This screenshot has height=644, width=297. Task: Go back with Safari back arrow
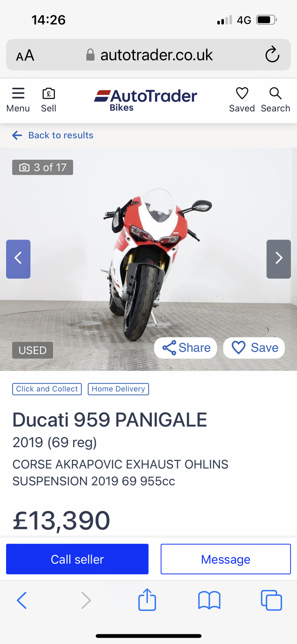pos(22,600)
